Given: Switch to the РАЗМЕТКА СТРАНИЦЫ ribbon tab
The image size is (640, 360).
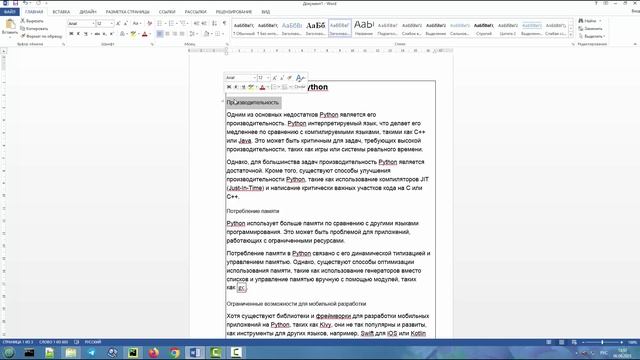Looking at the screenshot, I should (127, 12).
